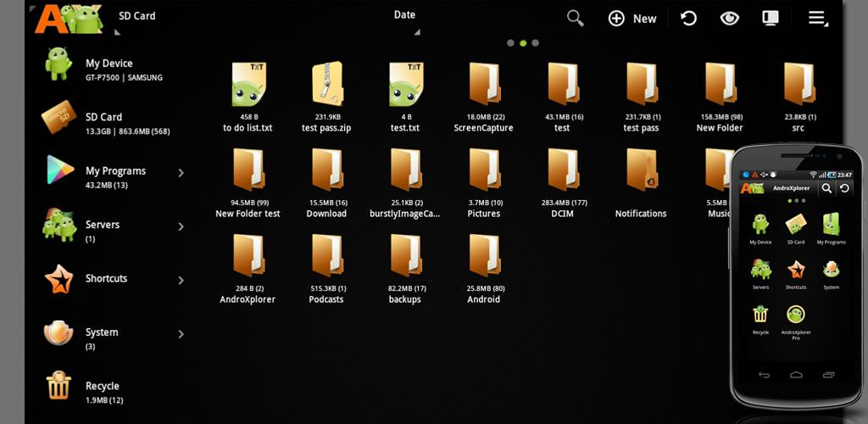The height and width of the screenshot is (424, 868).
Task: Tap search icon on the phone screen
Action: point(826,188)
